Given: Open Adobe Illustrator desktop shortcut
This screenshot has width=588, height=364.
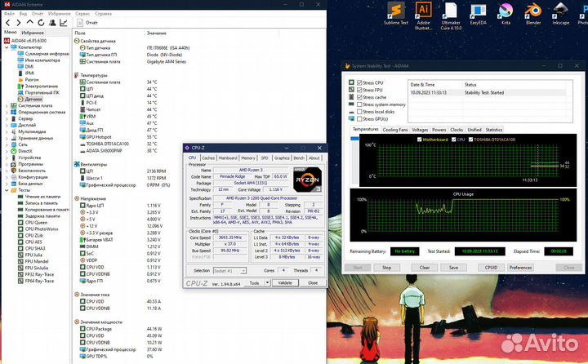Looking at the screenshot, I should point(423,15).
